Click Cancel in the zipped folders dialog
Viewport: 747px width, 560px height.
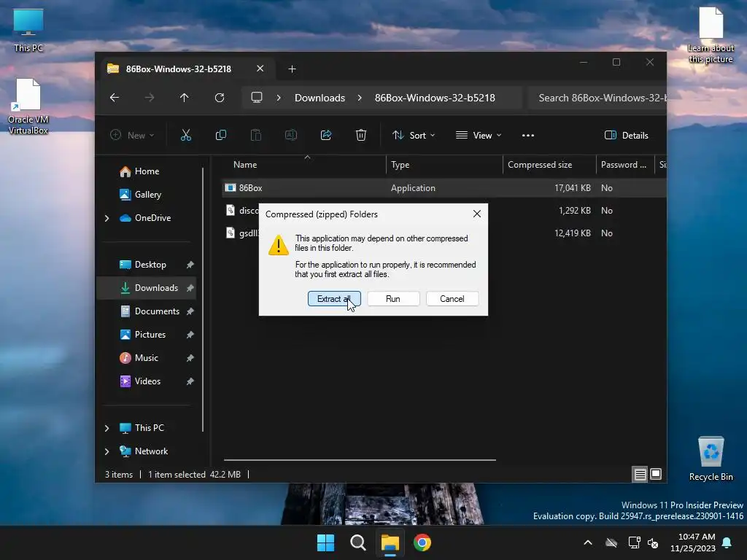point(452,299)
